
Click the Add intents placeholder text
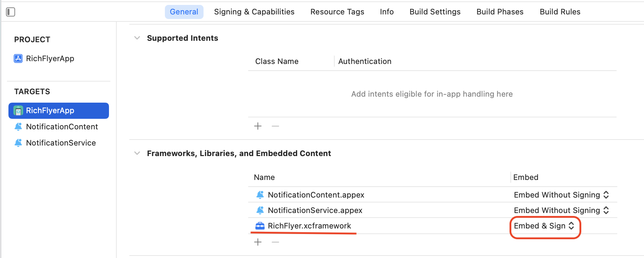point(432,94)
